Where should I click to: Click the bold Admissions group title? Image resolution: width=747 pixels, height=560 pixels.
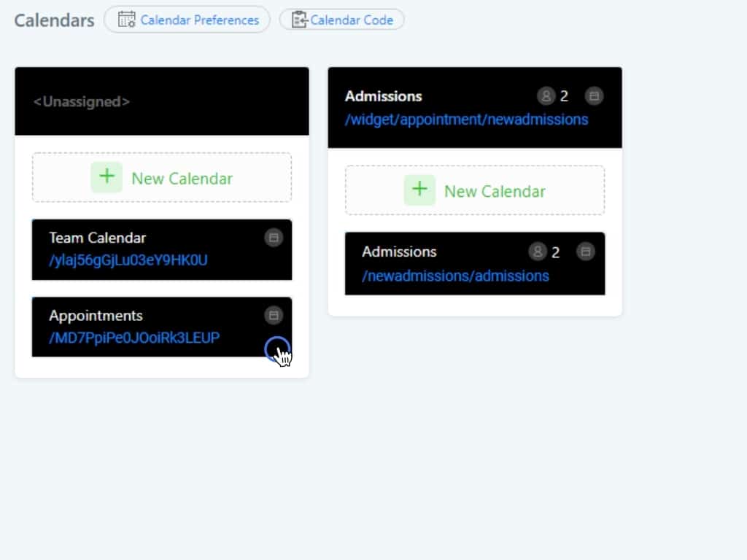point(383,96)
